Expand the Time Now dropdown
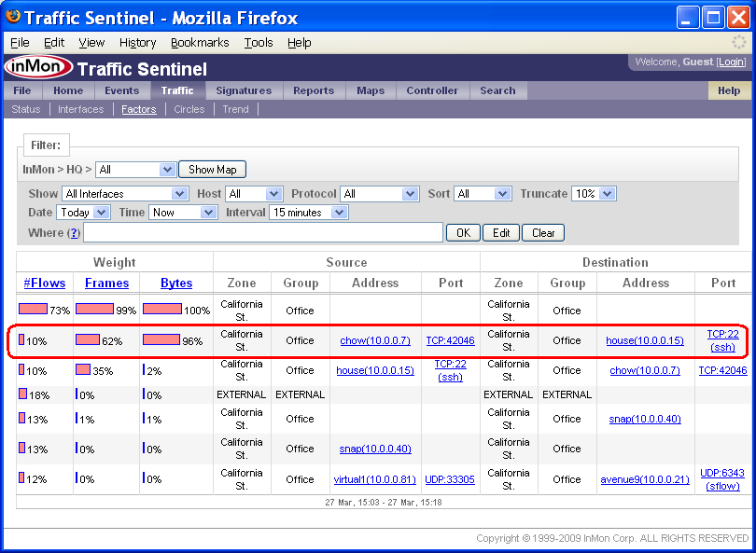 pyautogui.click(x=182, y=213)
